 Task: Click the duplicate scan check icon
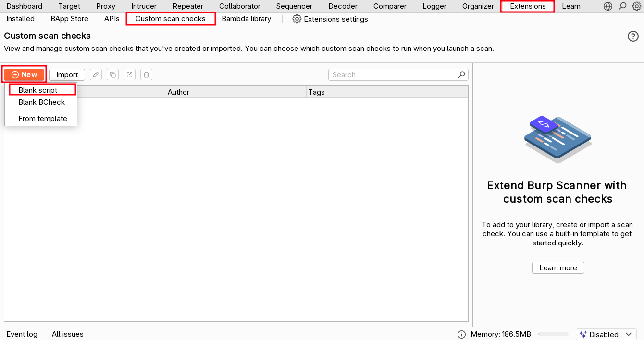point(112,74)
